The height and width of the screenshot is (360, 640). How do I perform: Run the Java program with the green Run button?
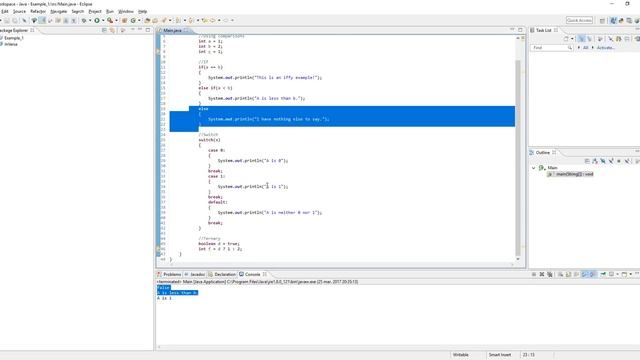[97, 20]
